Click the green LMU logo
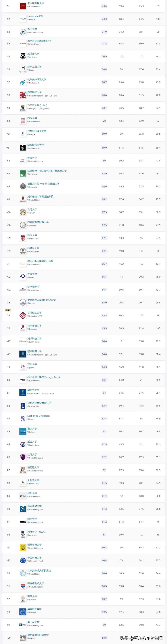 pos(23,174)
